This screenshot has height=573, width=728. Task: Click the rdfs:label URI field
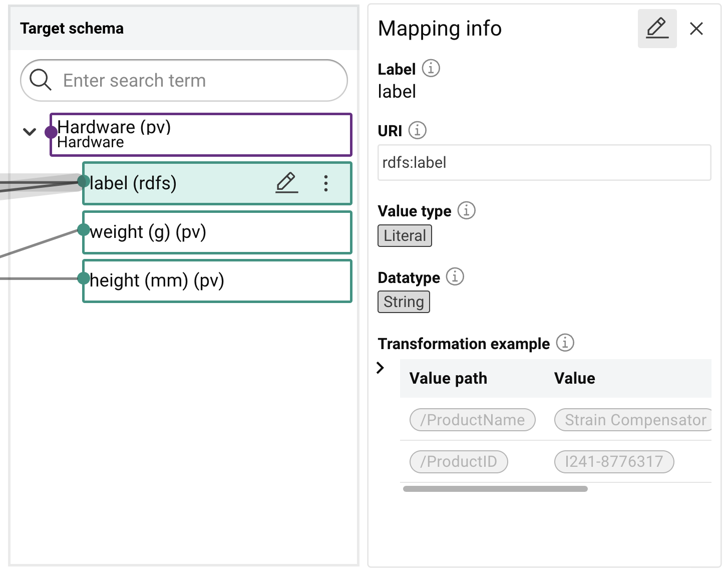click(544, 163)
